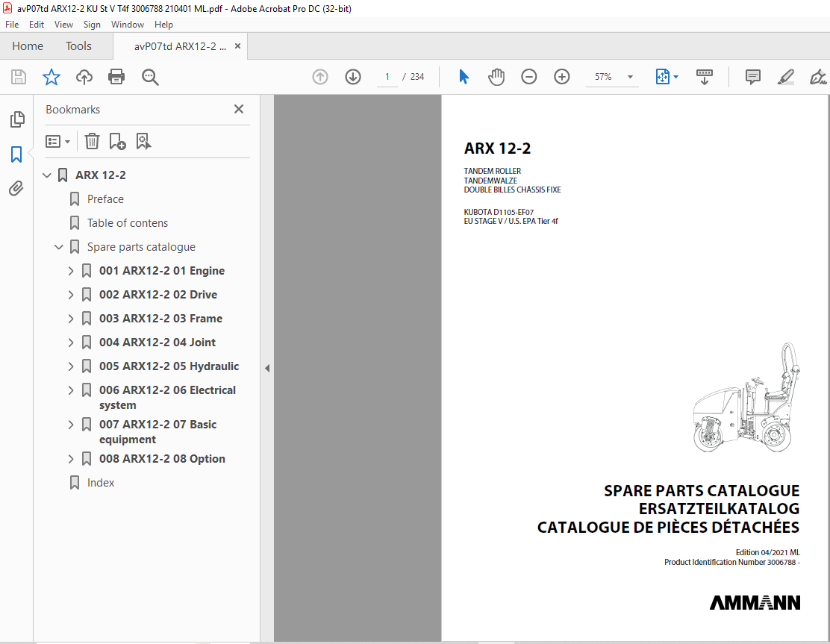Open the Page Thumbnails panel icon

tap(17, 119)
